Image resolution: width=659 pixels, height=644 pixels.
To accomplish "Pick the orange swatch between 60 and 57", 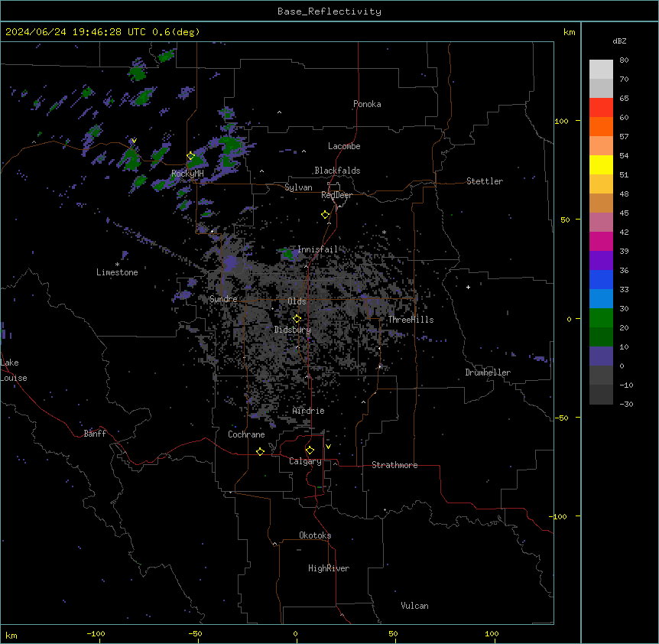I will (601, 126).
